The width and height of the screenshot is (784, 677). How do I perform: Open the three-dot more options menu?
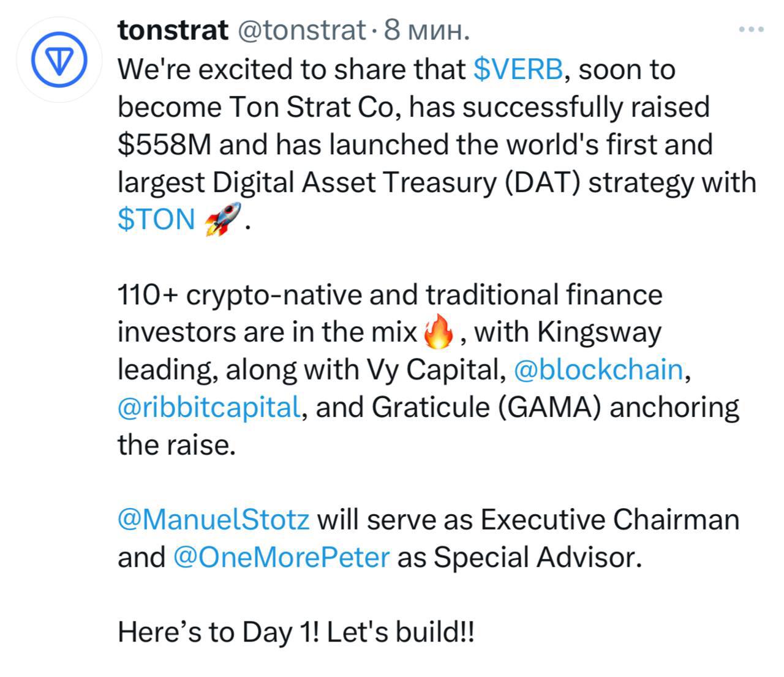click(751, 29)
